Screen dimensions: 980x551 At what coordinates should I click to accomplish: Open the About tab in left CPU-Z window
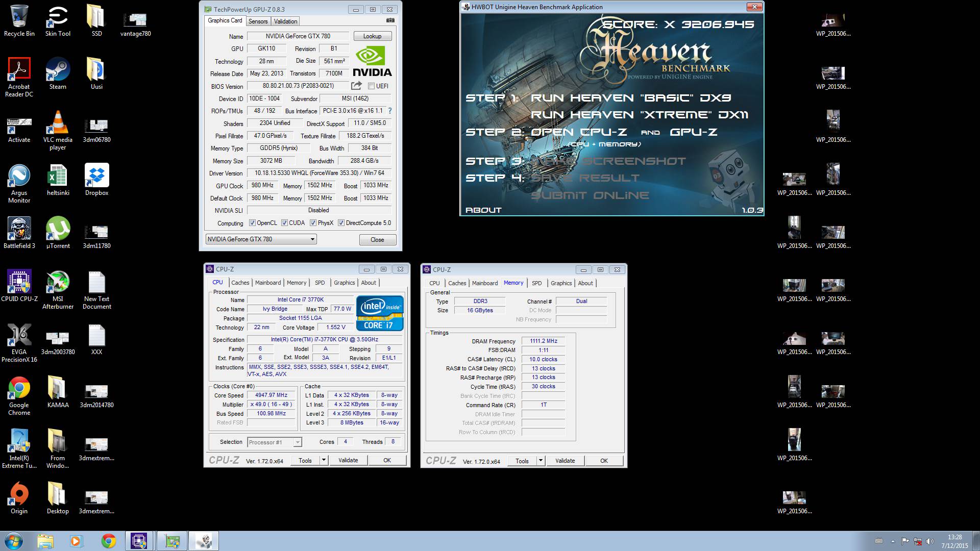369,283
